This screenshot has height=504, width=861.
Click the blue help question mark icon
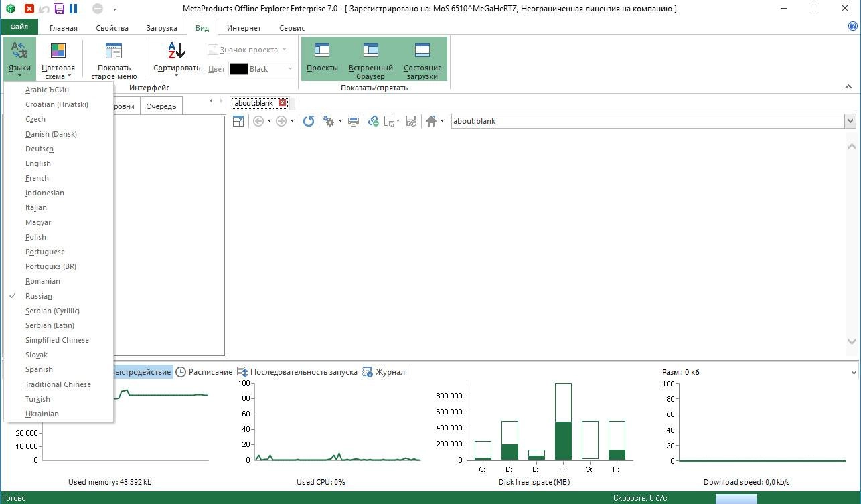pyautogui.click(x=852, y=27)
